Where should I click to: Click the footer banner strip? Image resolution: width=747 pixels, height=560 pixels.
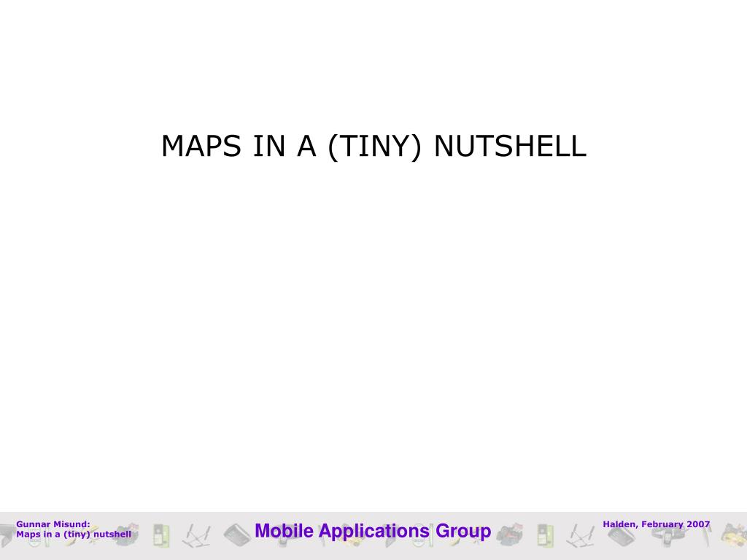(x=373, y=551)
